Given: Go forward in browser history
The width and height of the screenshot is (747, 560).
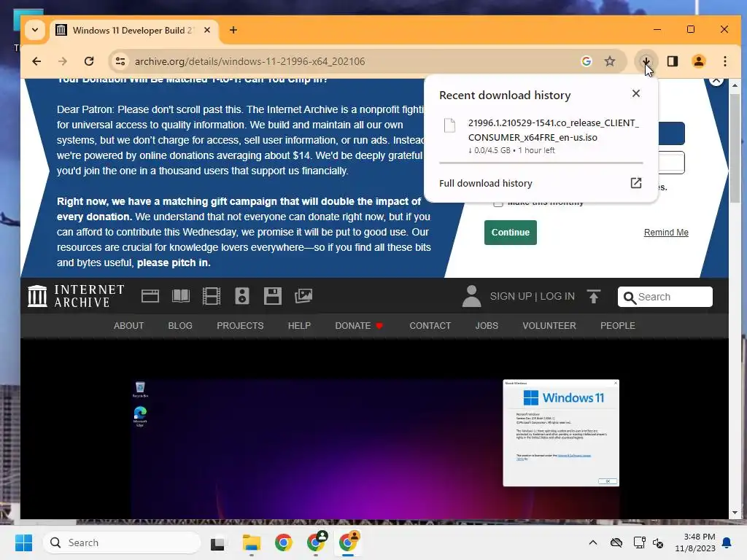Looking at the screenshot, I should coord(63,61).
